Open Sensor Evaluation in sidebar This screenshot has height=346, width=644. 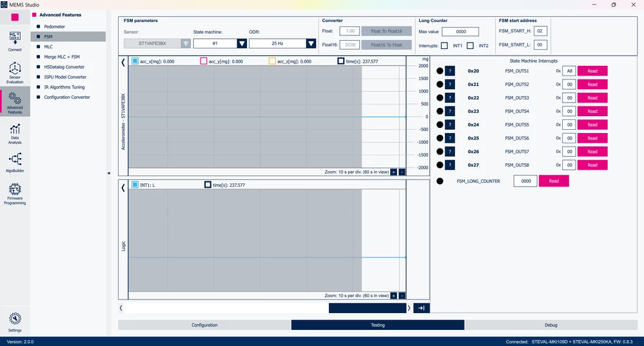point(15,73)
